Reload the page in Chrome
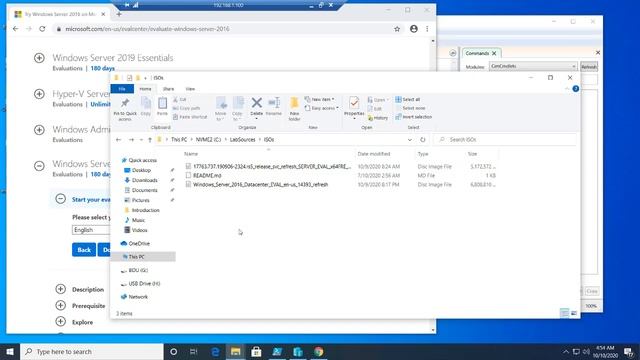 point(42,29)
